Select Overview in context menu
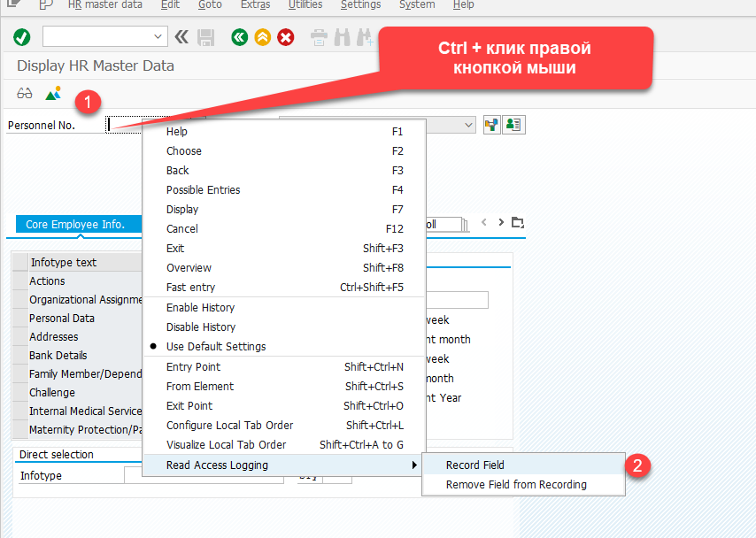 coord(284,267)
